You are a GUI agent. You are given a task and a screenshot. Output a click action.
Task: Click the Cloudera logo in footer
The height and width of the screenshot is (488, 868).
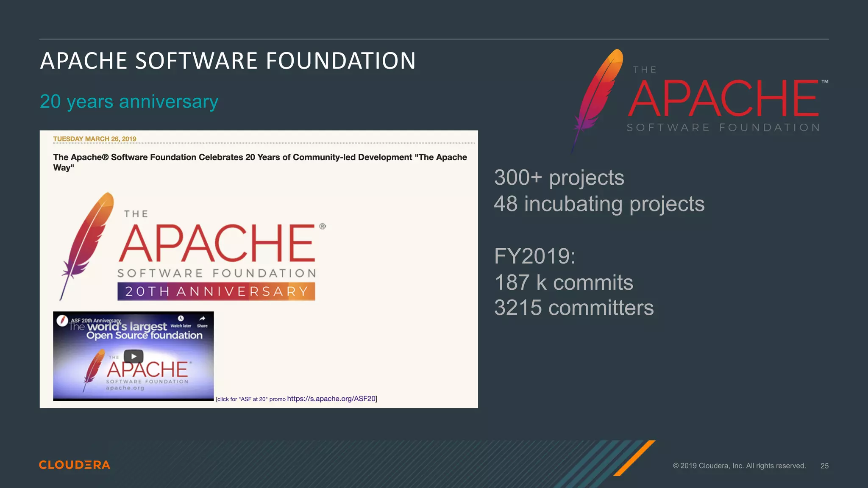click(x=75, y=465)
